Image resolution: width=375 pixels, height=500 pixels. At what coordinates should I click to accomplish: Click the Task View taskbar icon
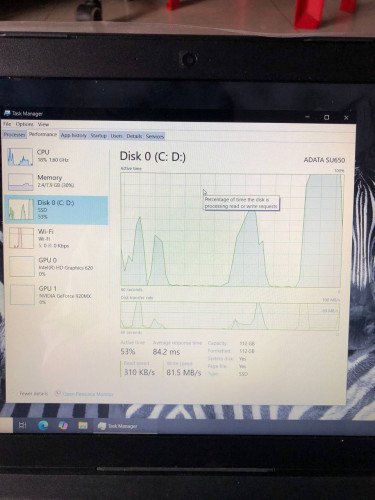[x=22, y=425]
